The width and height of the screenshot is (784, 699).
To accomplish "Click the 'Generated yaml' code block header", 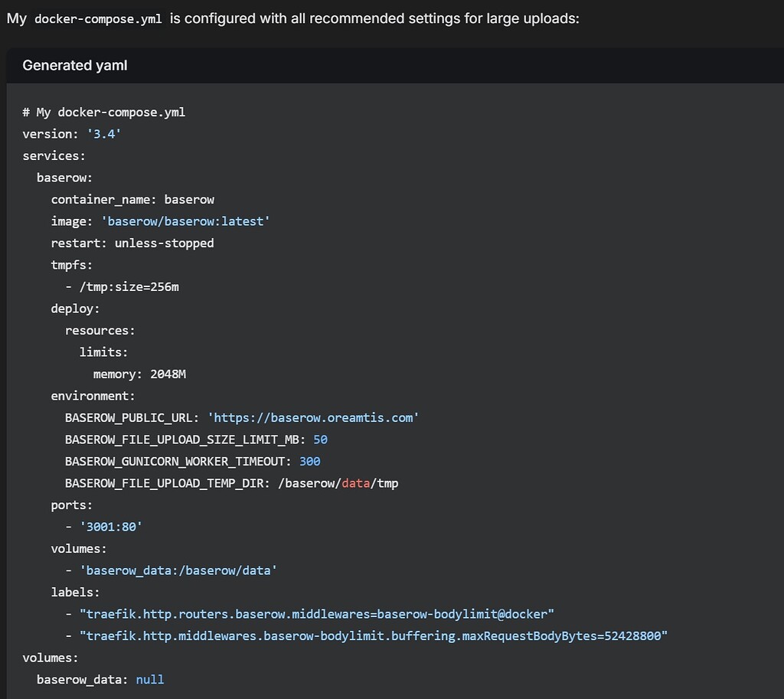I will click(75, 66).
